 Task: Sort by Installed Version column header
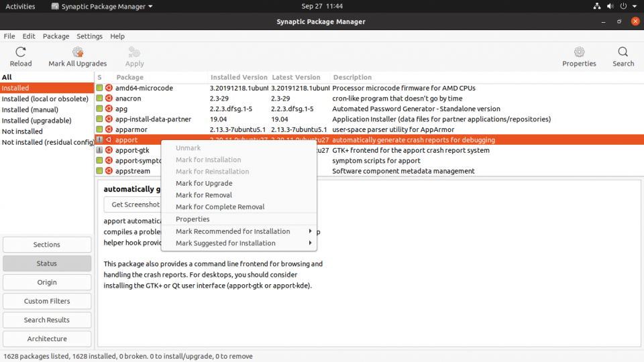239,77
